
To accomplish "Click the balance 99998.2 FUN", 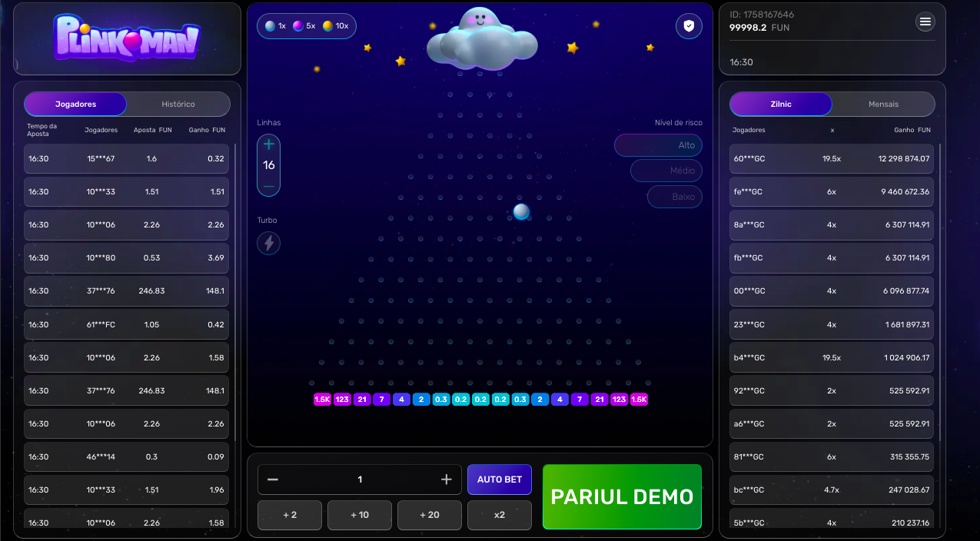I will pyautogui.click(x=759, y=28).
